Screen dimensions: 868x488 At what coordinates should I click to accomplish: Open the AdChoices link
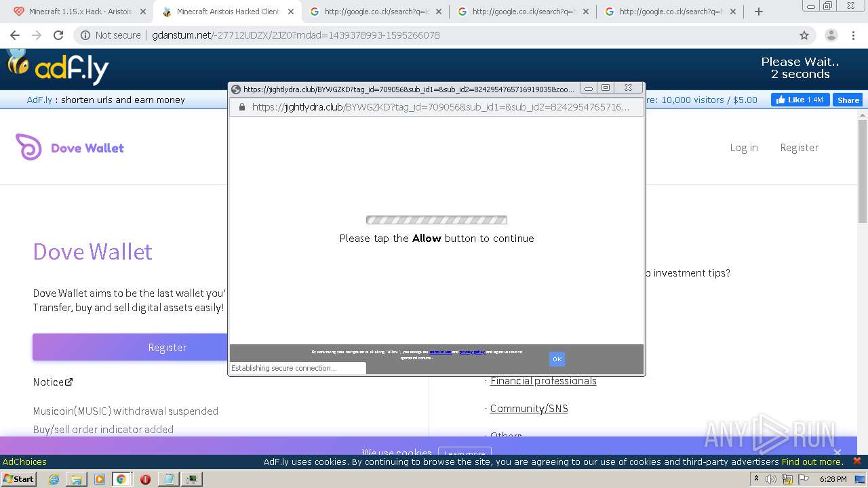24,462
